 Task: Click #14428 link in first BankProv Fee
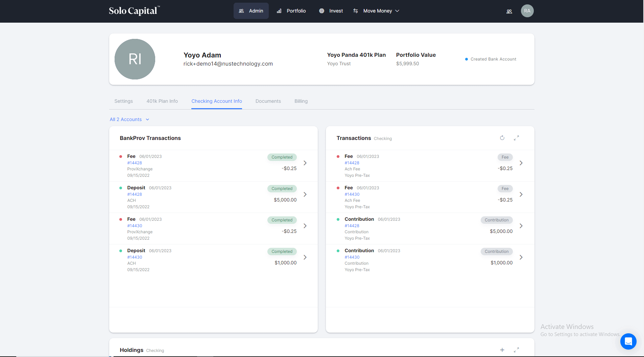click(x=135, y=163)
